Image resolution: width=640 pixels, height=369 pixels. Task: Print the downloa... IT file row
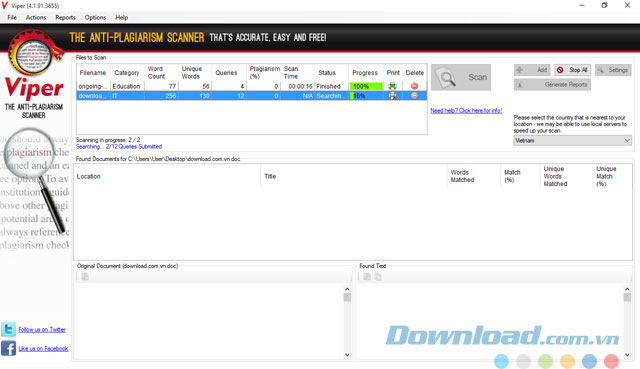click(x=393, y=96)
